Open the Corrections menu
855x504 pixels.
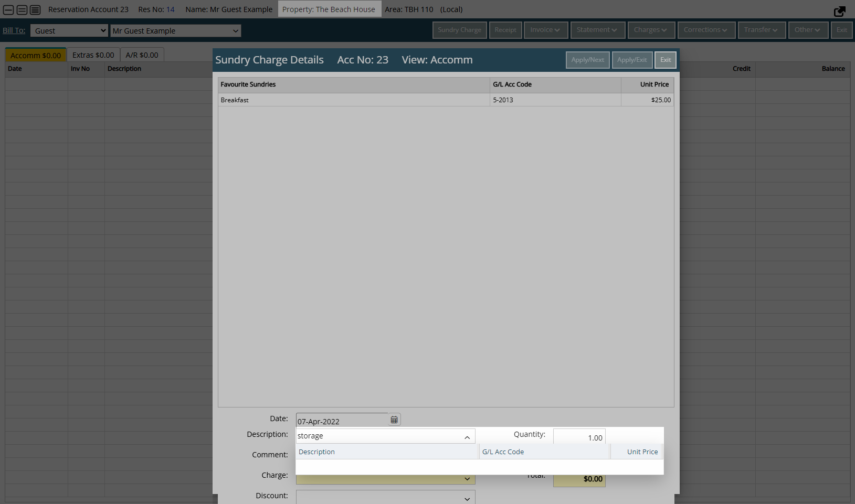pyautogui.click(x=705, y=30)
